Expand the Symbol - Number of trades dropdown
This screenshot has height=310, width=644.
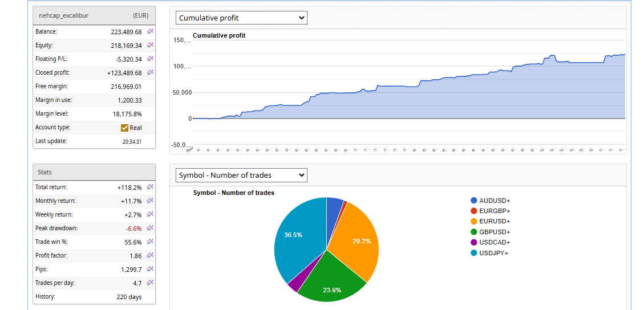coord(241,175)
